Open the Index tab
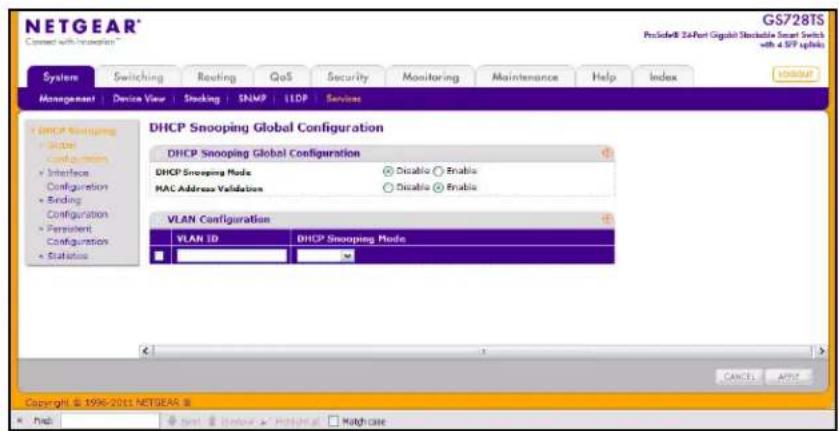This screenshot has height=431, width=839. [x=663, y=77]
